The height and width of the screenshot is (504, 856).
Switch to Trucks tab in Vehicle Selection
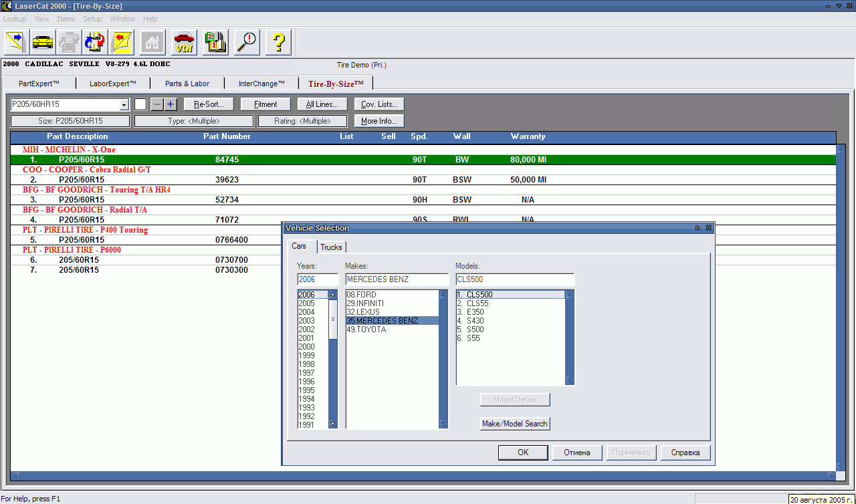[331, 247]
